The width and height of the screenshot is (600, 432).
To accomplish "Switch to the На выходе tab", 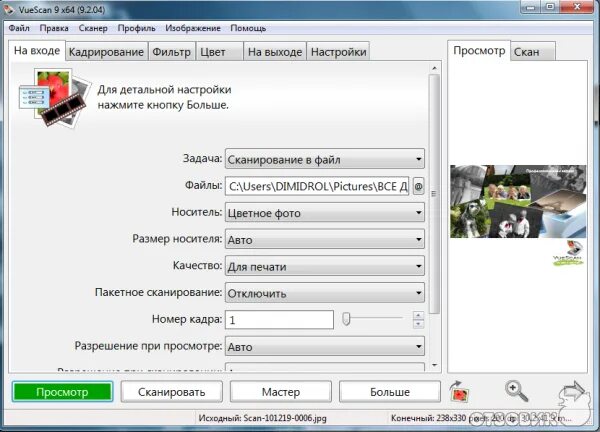I will point(275,52).
